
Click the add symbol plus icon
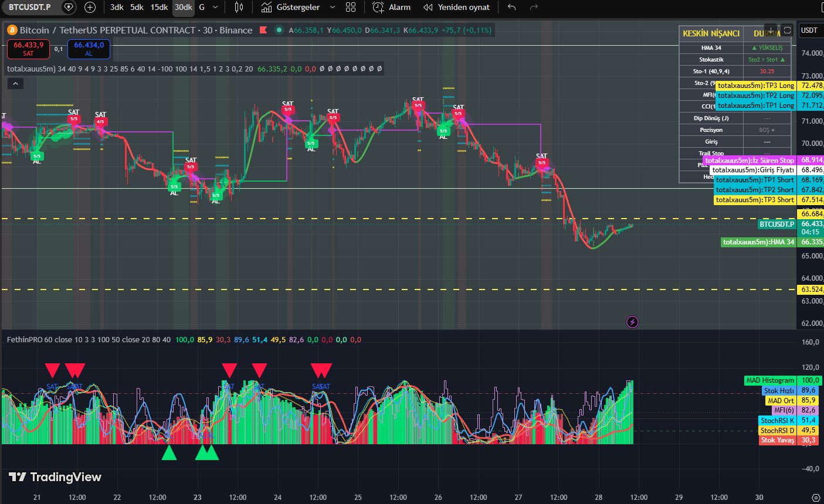pos(90,7)
